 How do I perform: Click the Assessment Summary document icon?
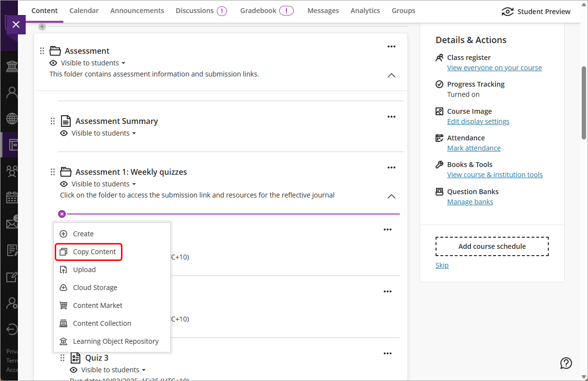point(66,121)
